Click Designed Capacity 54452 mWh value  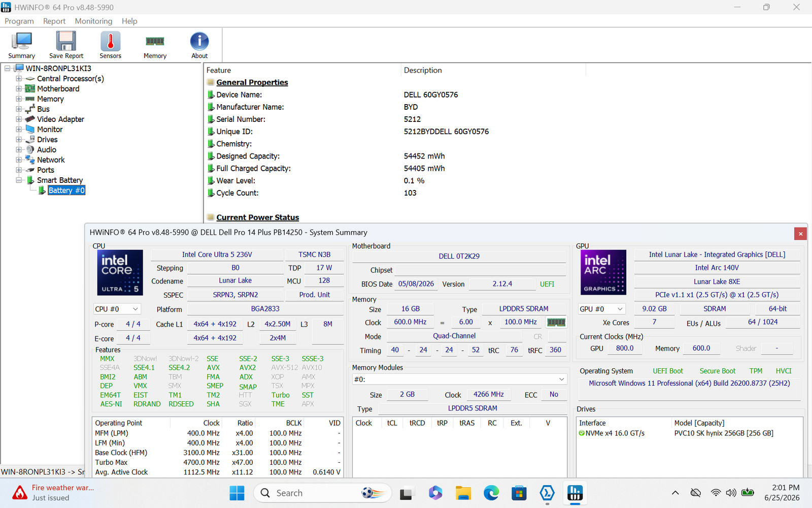click(x=424, y=156)
